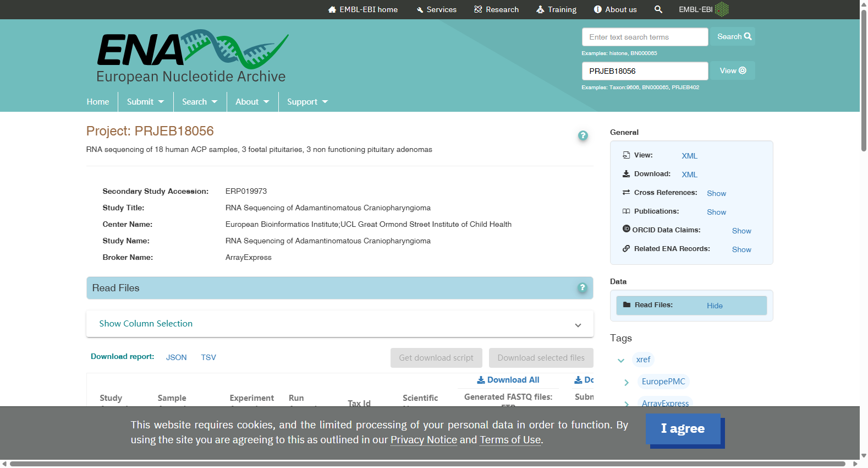Click the vertical page scrollbar thumb
Image resolution: width=868 pixels, height=468 pixels.
[864, 80]
